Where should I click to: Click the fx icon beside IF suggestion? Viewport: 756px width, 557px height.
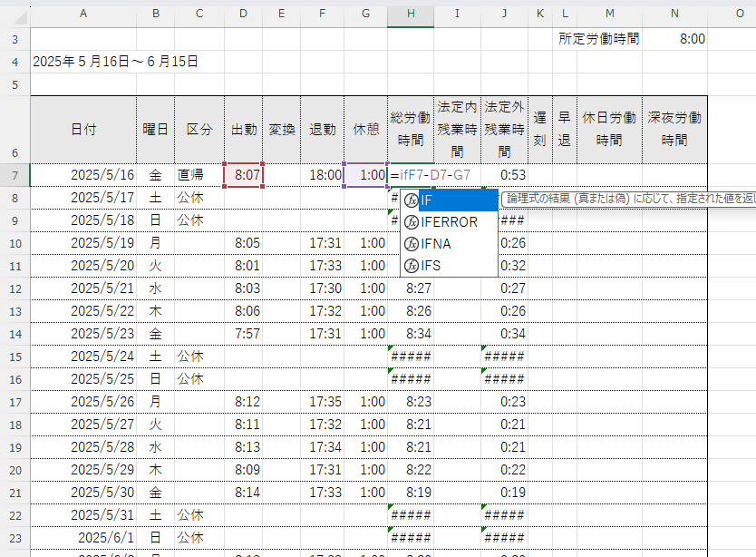(412, 200)
